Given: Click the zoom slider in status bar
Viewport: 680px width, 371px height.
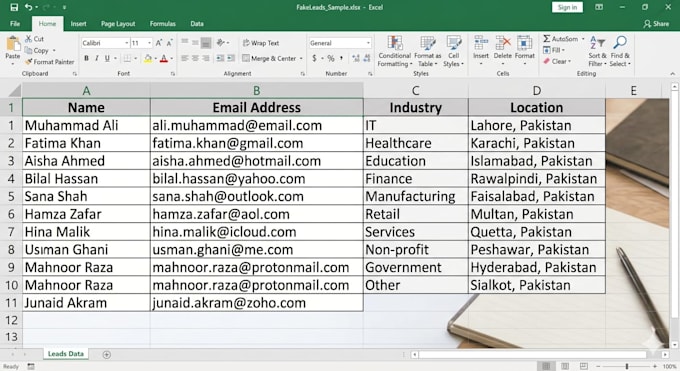Looking at the screenshot, I should (x=627, y=367).
